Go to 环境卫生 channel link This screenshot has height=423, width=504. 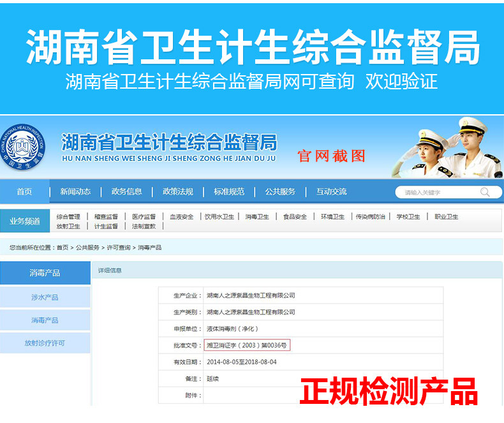[332, 217]
